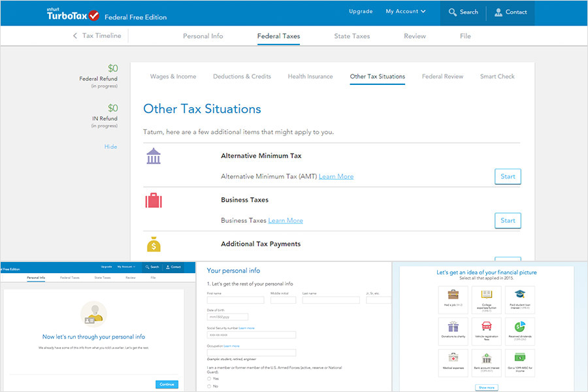Select No for Armed Forces membership
This screenshot has width=588, height=392.
coord(208,386)
